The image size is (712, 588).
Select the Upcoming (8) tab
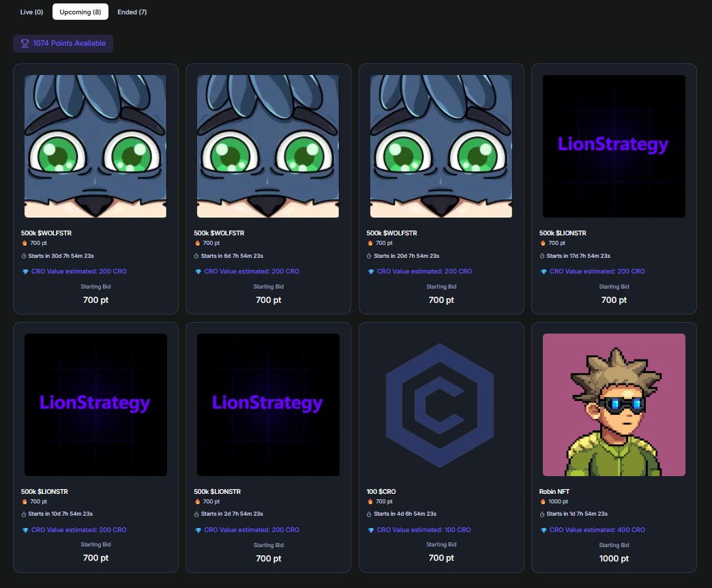[x=80, y=12]
